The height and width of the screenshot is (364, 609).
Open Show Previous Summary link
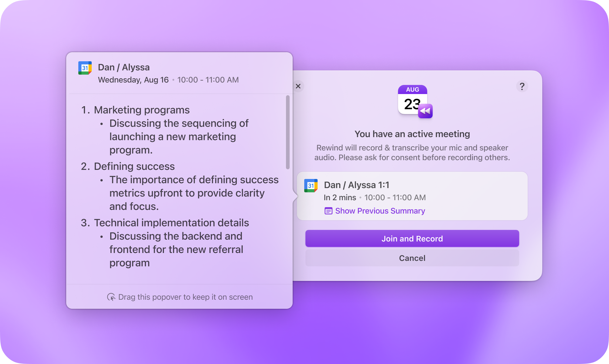coord(380,211)
